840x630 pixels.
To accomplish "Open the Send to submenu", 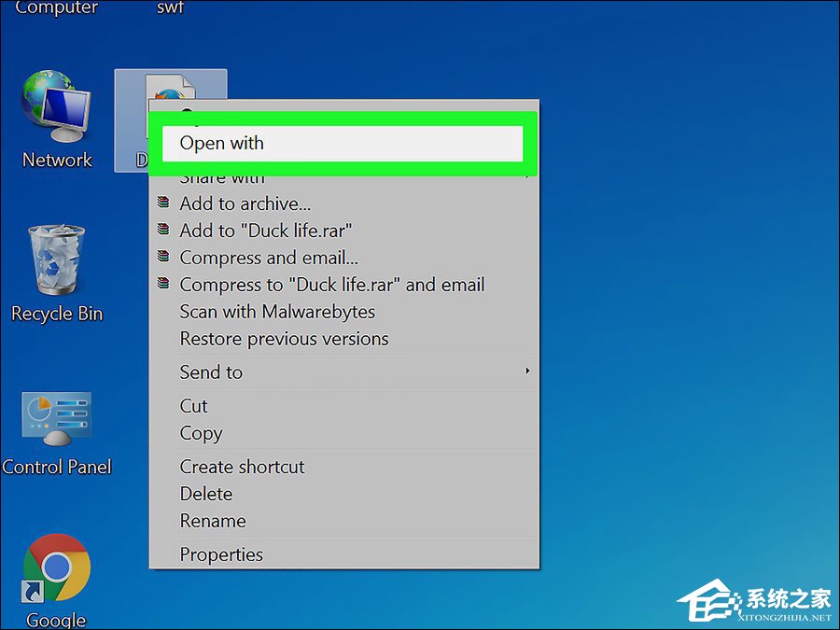I will pos(343,371).
